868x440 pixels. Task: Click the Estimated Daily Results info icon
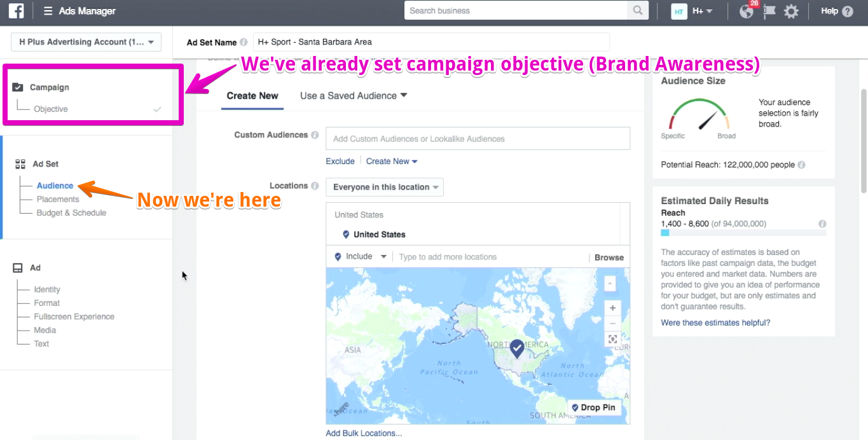click(x=822, y=224)
